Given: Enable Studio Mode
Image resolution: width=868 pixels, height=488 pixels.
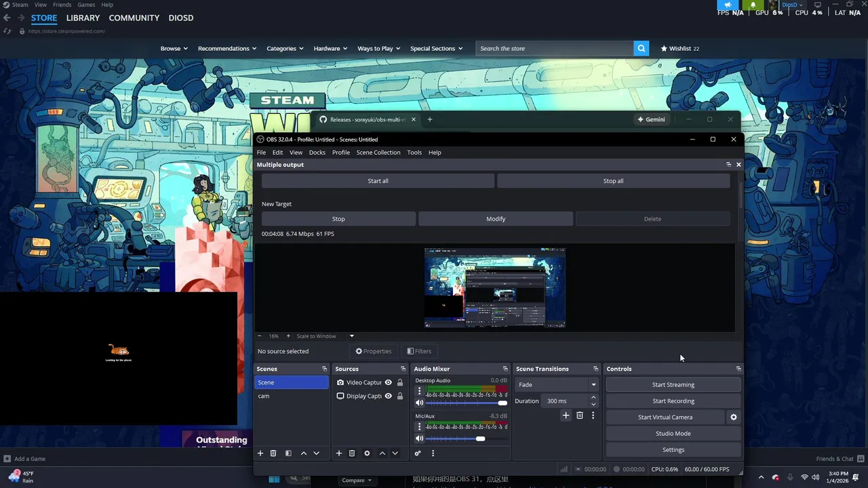Looking at the screenshot, I should click(x=673, y=433).
